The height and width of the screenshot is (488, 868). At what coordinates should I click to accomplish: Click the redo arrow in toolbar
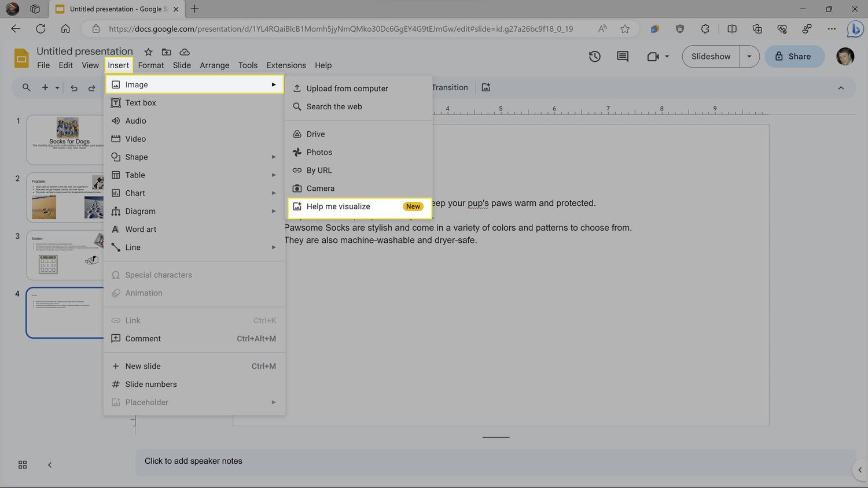pos(91,88)
